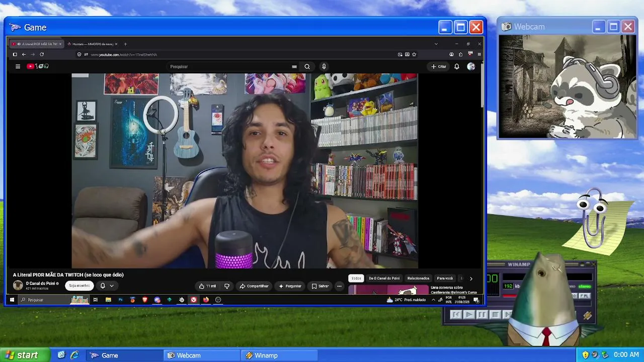The height and width of the screenshot is (362, 644).
Task: Open Task View on the inner taskbar
Action: pyautogui.click(x=96, y=300)
